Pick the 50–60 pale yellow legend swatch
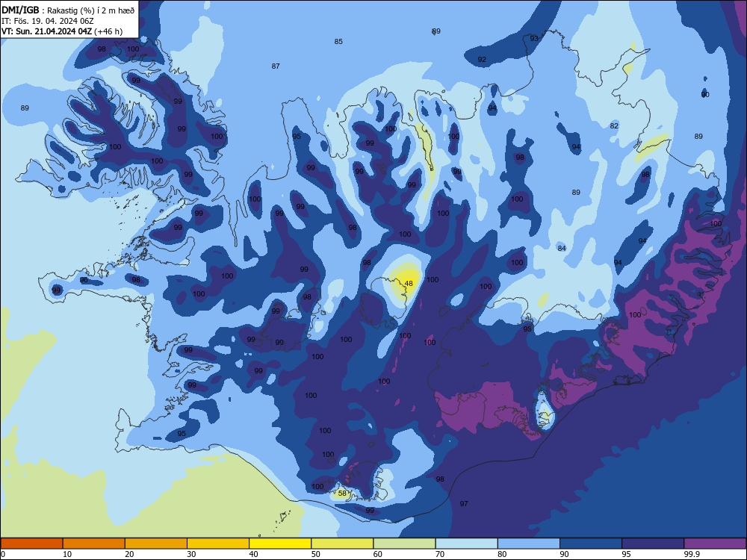The height and width of the screenshot is (560, 747). click(x=342, y=544)
